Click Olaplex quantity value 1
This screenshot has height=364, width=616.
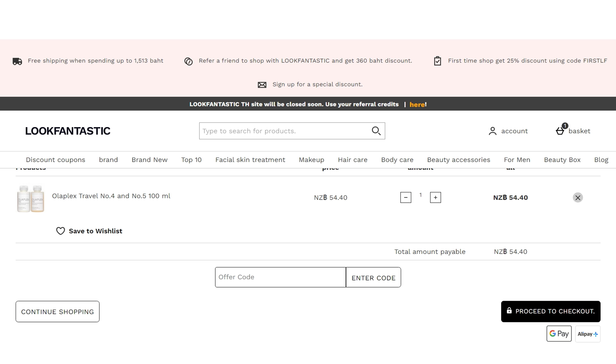pyautogui.click(x=420, y=195)
